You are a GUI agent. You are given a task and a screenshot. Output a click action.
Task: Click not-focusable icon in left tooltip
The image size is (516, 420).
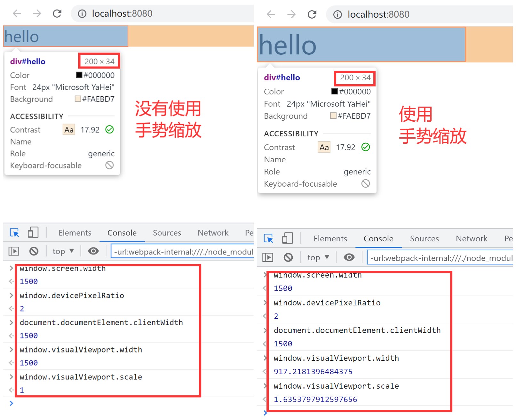110,165
